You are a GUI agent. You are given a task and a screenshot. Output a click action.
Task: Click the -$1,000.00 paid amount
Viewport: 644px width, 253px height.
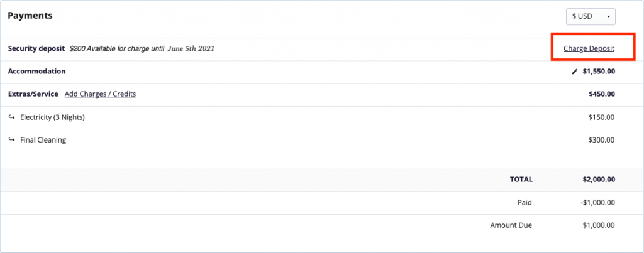click(597, 202)
